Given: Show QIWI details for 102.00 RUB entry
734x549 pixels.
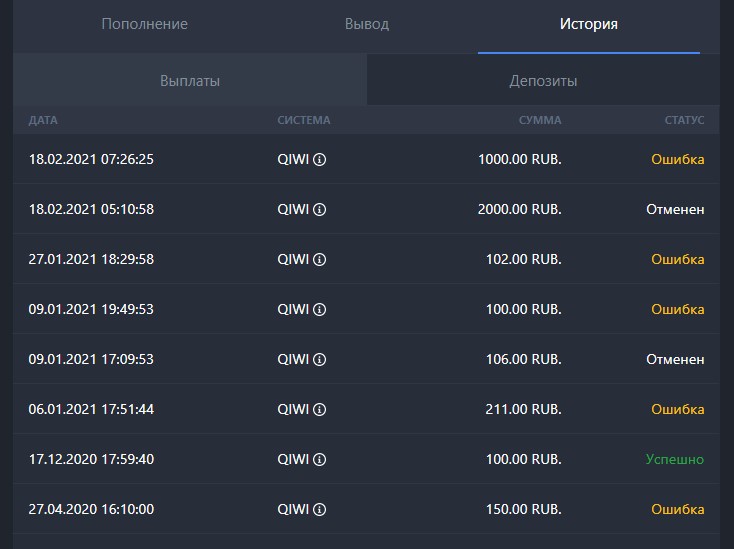Looking at the screenshot, I should tap(319, 259).
